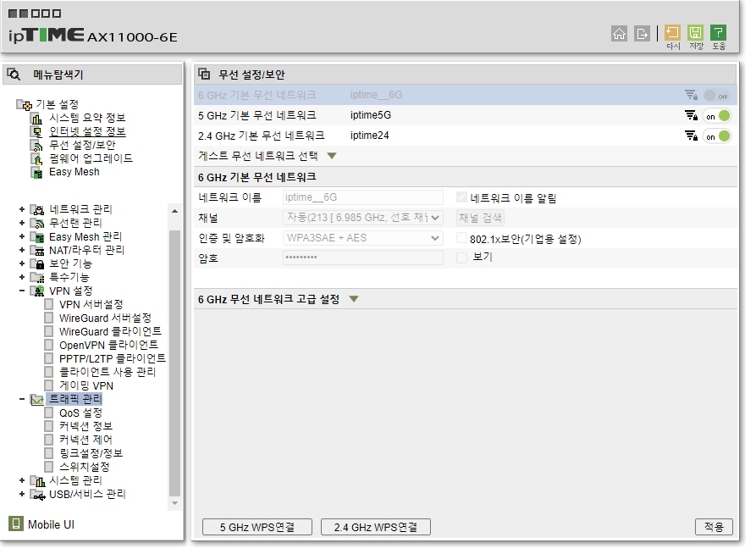756x554 pixels.
Task: Expand the Easy Mesh 관리 tree node
Action: 22,236
